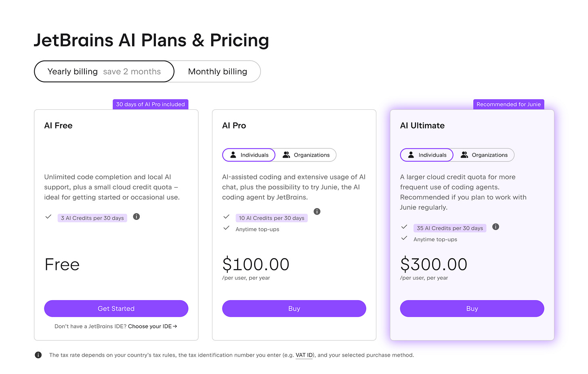Click the tax rate info icon

point(38,355)
